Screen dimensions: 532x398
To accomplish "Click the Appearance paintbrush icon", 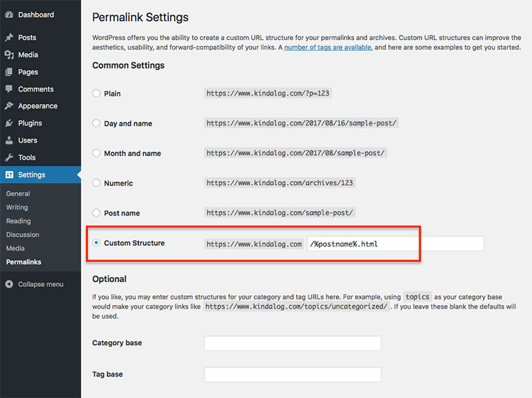I will pos(9,106).
